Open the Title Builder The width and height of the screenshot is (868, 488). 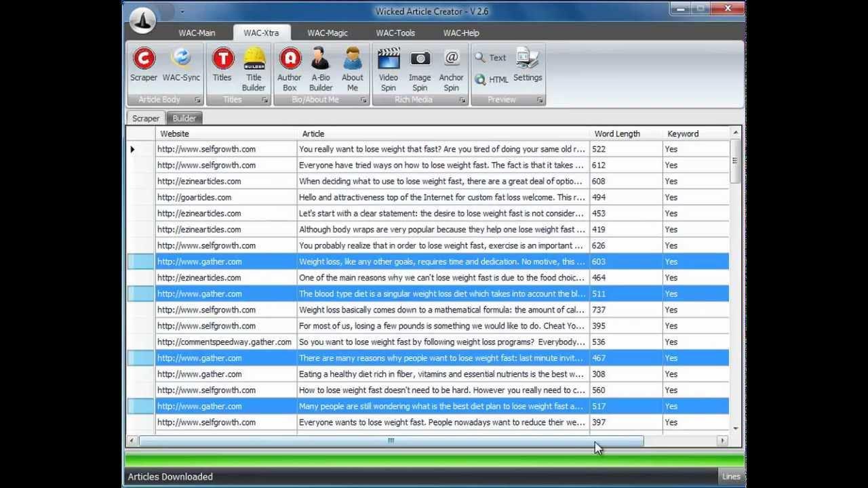tap(254, 69)
